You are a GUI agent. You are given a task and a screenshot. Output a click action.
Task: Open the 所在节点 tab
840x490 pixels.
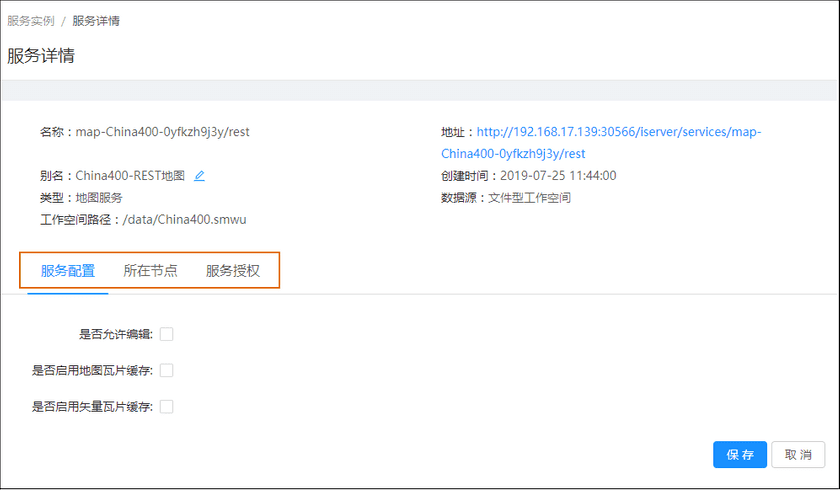pyautogui.click(x=150, y=271)
